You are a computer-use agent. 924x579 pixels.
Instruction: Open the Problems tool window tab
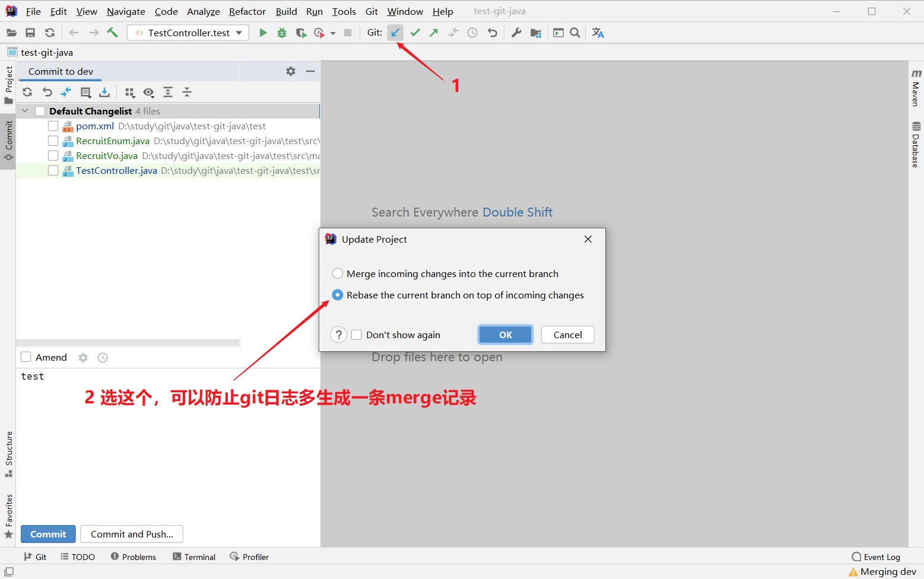pyautogui.click(x=134, y=557)
